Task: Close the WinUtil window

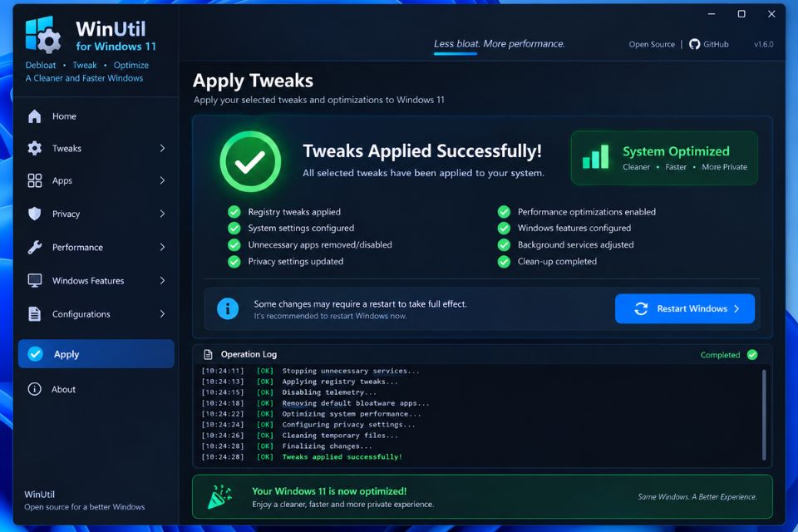Action: [x=771, y=14]
